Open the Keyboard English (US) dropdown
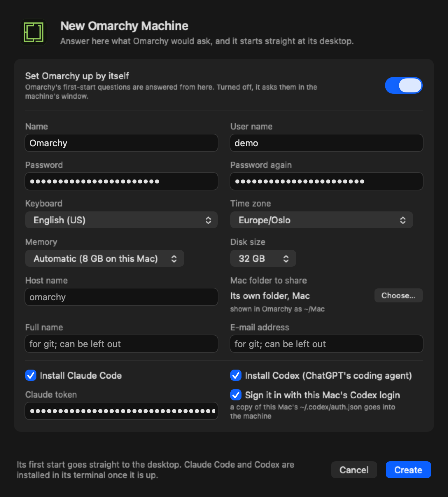Viewport: 448px width, 497px height. point(121,220)
